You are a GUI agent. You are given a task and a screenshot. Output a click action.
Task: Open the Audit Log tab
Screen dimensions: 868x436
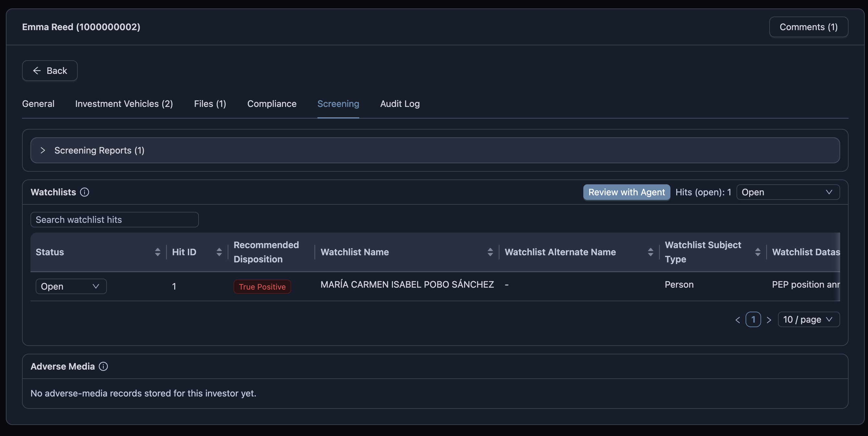(400, 104)
